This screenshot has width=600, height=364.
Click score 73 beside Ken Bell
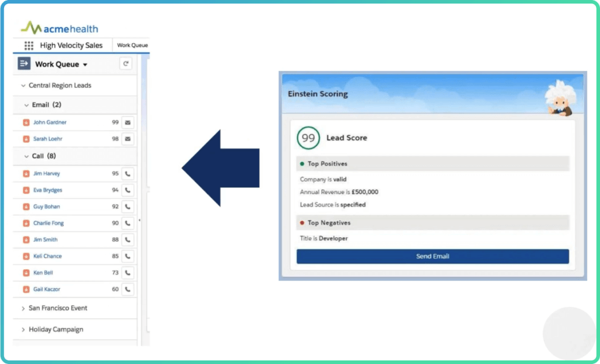tap(115, 273)
